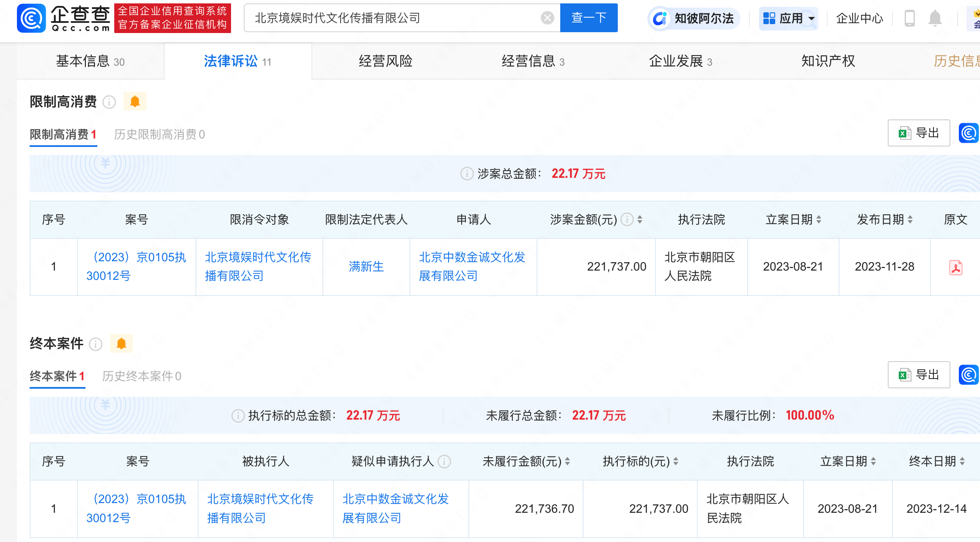This screenshot has width=980, height=542.
Task: Go to 企业中心
Action: (859, 18)
